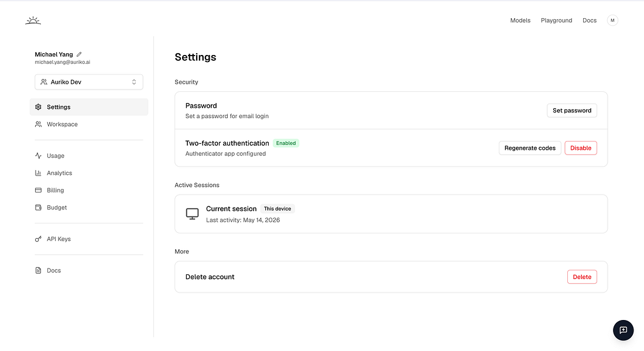Image resolution: width=644 pixels, height=351 pixels.
Task: Click the sunrise logo in header
Action: [x=33, y=20]
